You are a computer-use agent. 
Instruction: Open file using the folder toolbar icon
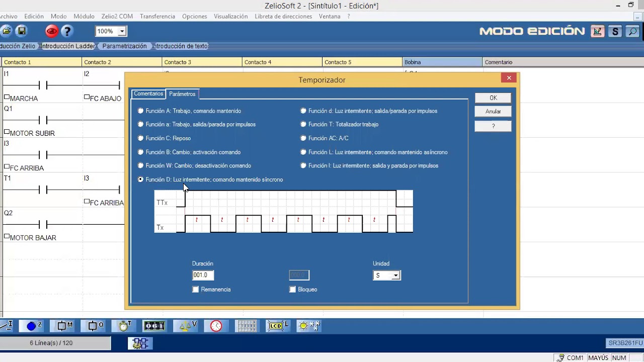(x=6, y=31)
